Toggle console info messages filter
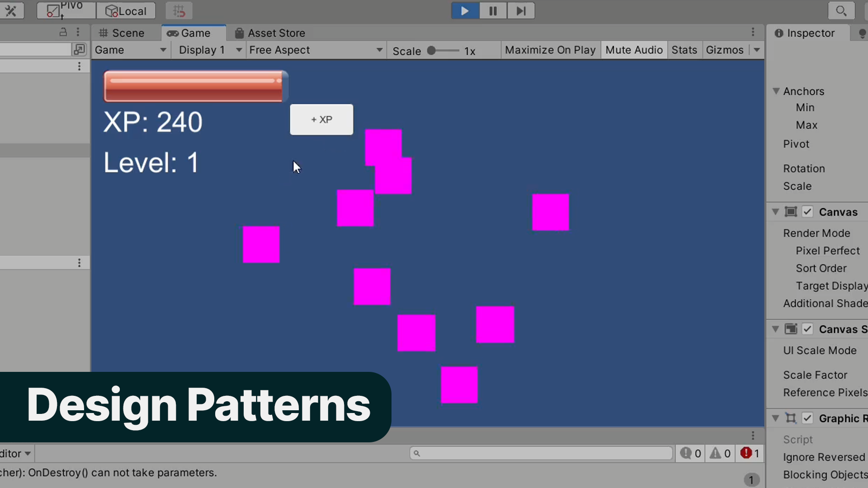 click(x=691, y=453)
